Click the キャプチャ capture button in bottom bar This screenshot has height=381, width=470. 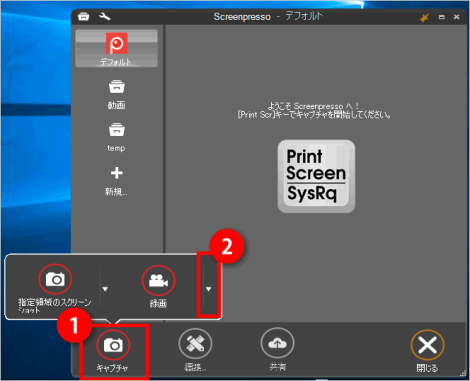coord(113,352)
